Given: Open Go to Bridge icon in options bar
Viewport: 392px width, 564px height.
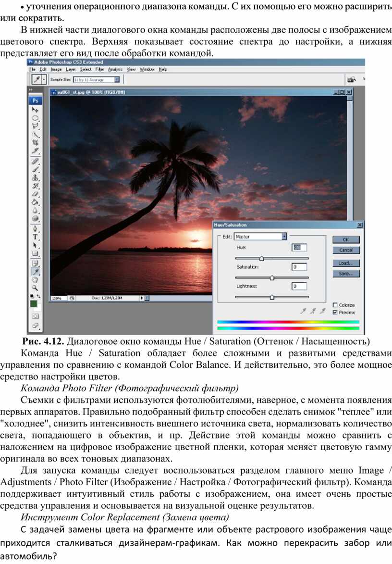Looking at the screenshot, I should (351, 79).
